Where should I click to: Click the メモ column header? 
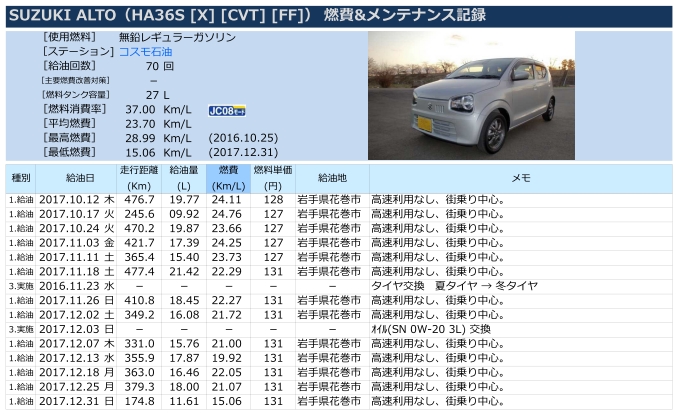[521, 178]
